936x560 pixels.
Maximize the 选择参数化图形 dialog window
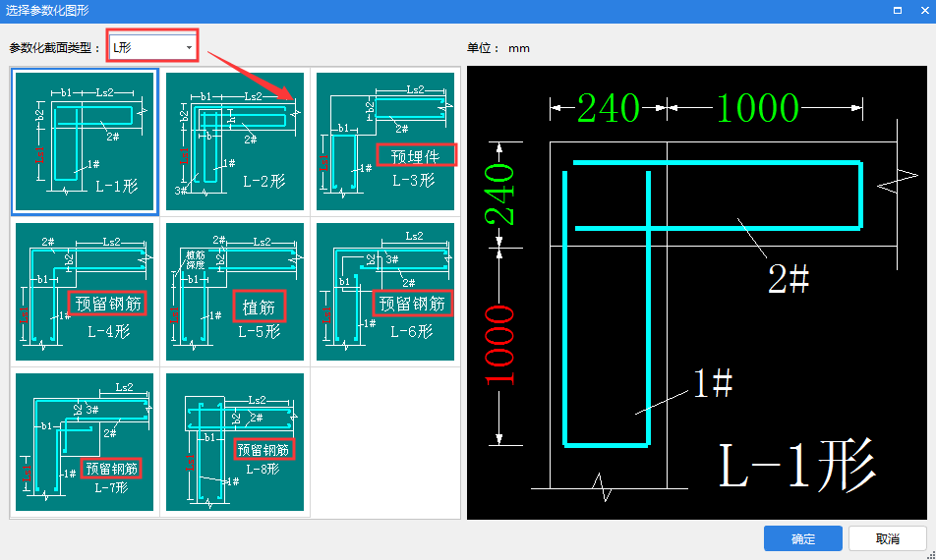tap(898, 10)
